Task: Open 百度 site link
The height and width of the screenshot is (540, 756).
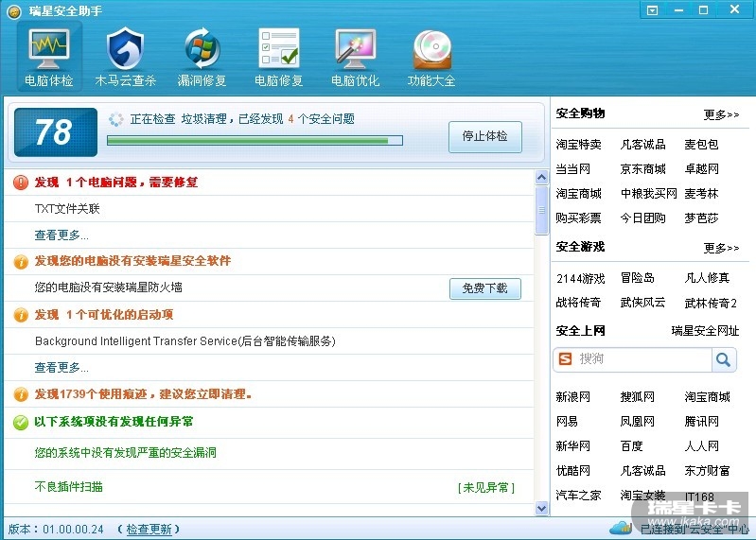Action: 632,446
